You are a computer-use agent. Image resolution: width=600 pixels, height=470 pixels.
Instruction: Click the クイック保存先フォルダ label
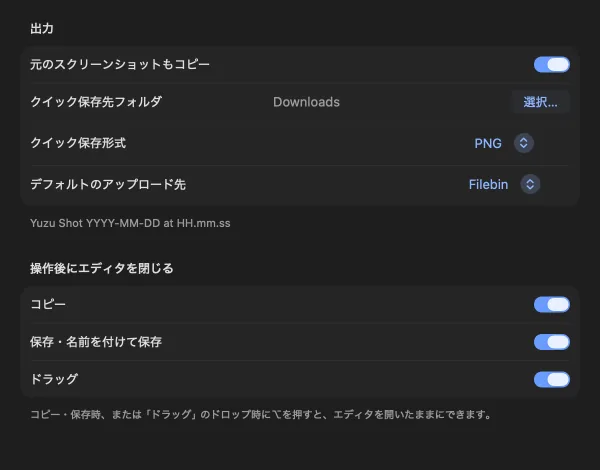(x=96, y=102)
